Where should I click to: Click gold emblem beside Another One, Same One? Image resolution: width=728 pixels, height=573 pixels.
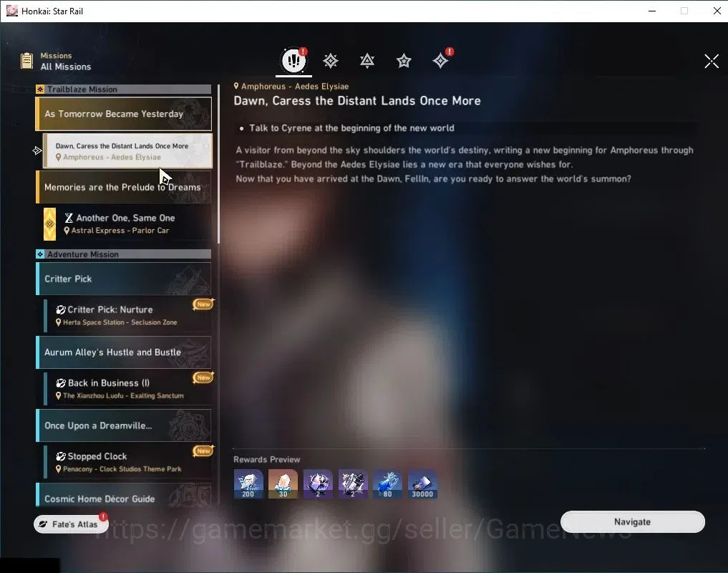pyautogui.click(x=49, y=224)
